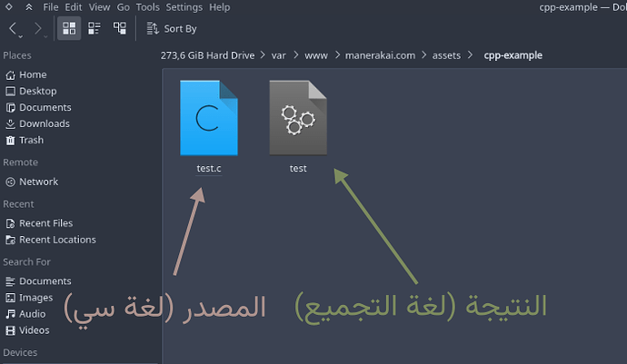Viewport: 627px width, 364px height.
Task: Select the test executable file
Action: click(x=298, y=118)
